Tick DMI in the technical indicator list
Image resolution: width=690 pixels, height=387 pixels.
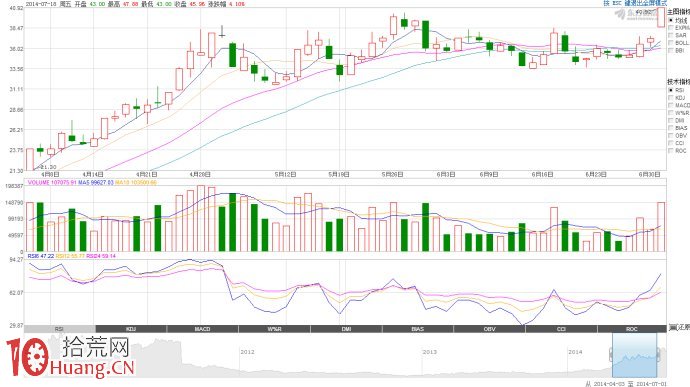click(671, 120)
